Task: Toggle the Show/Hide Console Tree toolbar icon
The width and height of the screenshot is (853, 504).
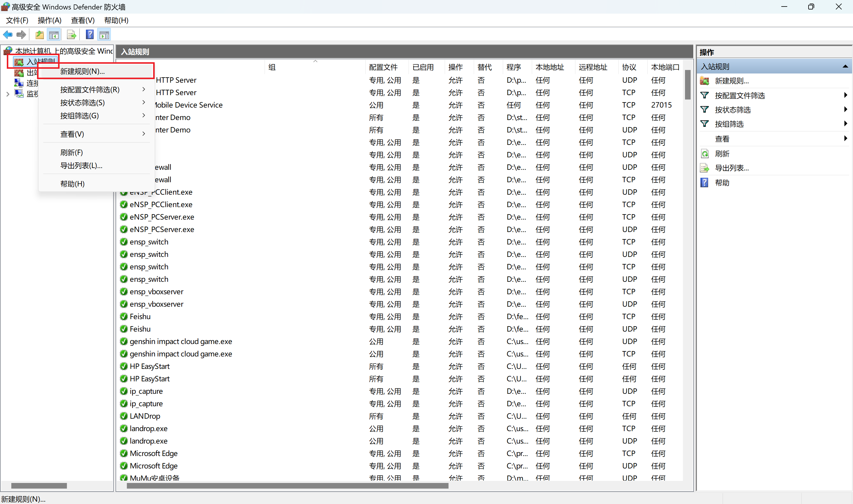Action: pyautogui.click(x=54, y=35)
